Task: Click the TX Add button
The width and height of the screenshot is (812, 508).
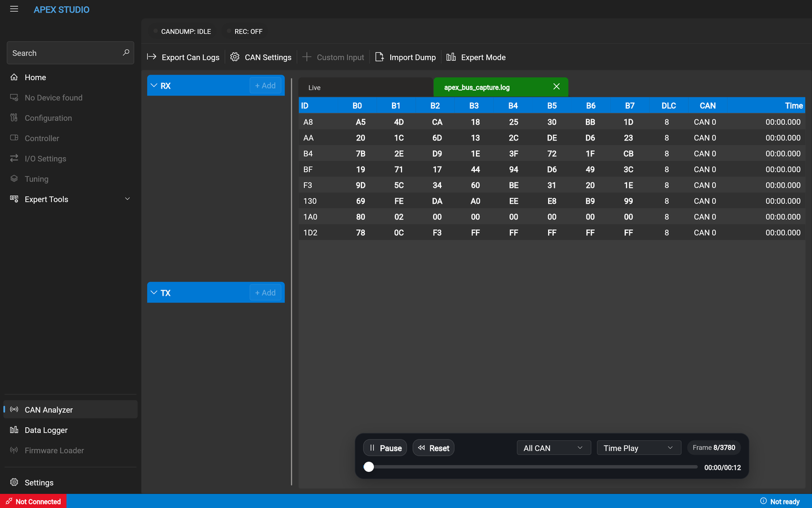Action: coord(265,292)
